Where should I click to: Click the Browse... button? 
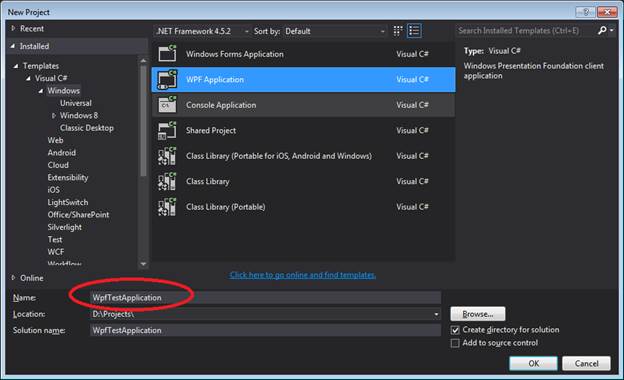point(478,314)
